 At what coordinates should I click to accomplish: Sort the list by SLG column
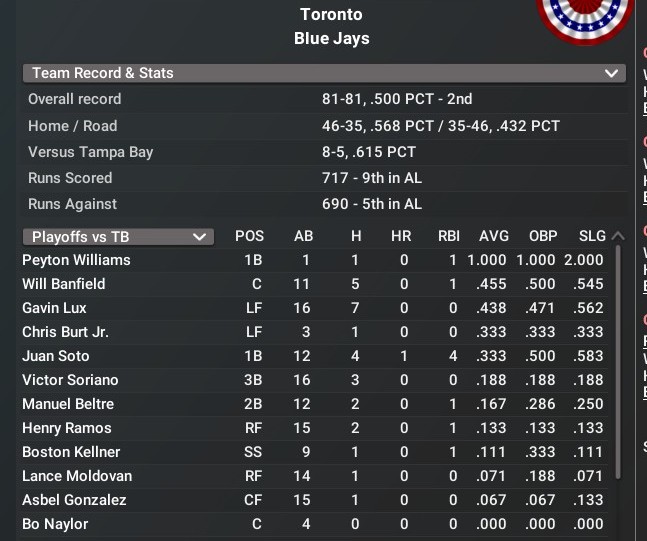coord(592,237)
